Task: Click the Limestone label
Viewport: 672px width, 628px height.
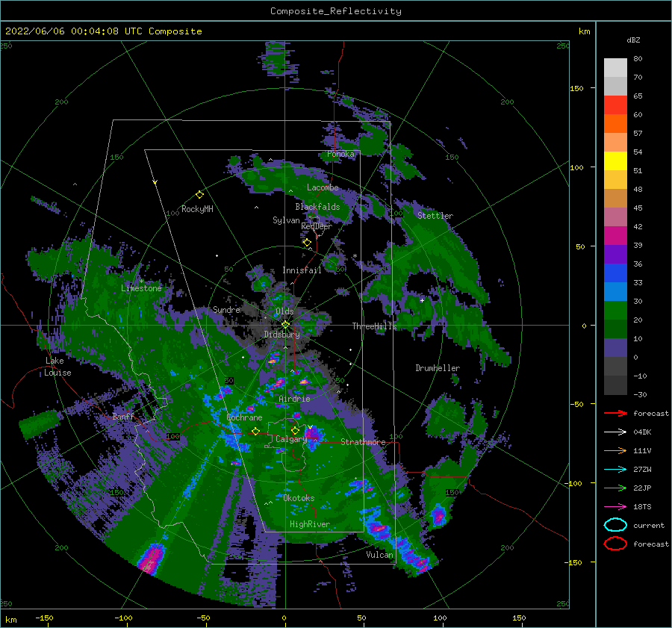Action: click(141, 288)
